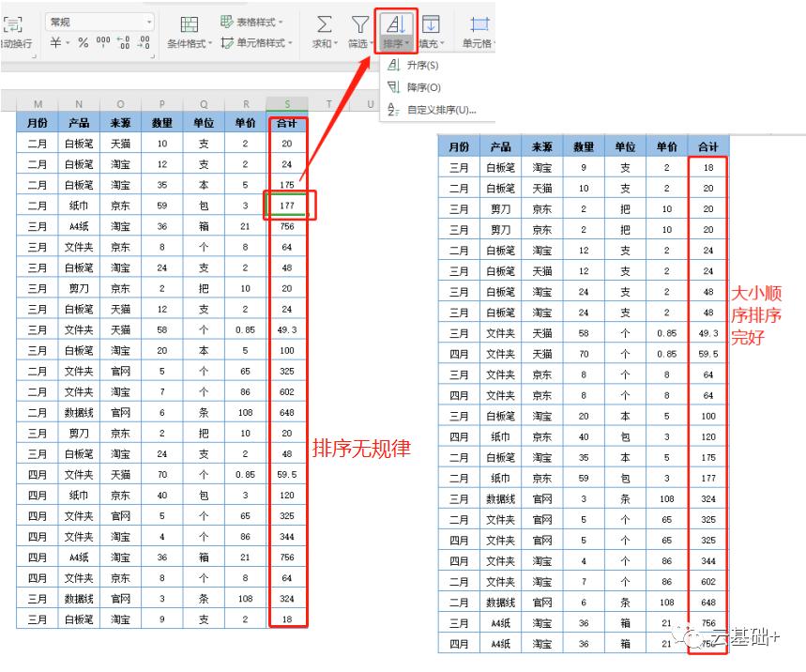Choose Ascending (升序) from sort menu
The width and height of the screenshot is (806, 672).
pos(422,66)
